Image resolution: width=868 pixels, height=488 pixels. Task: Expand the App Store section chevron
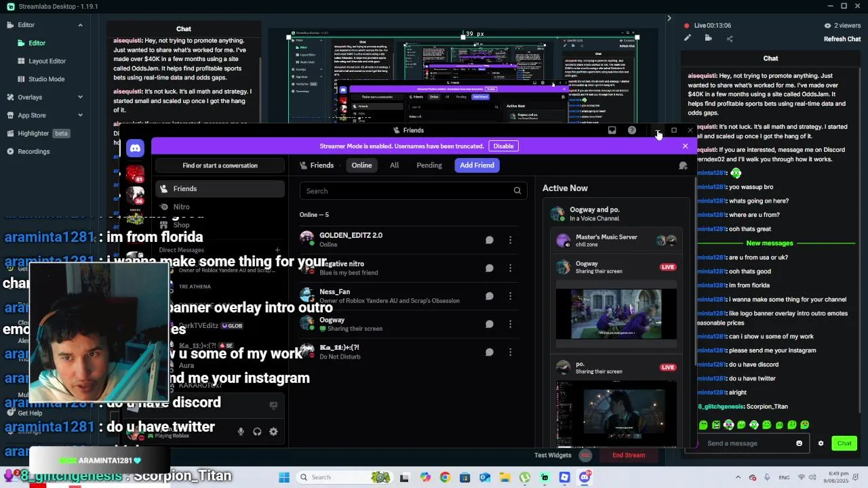80,115
